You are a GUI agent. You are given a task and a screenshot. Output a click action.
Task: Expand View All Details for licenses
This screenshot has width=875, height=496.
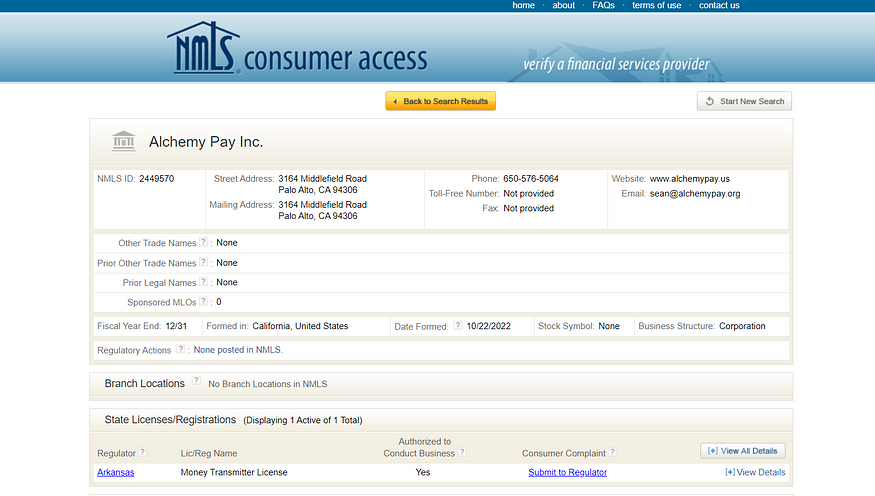tap(743, 451)
